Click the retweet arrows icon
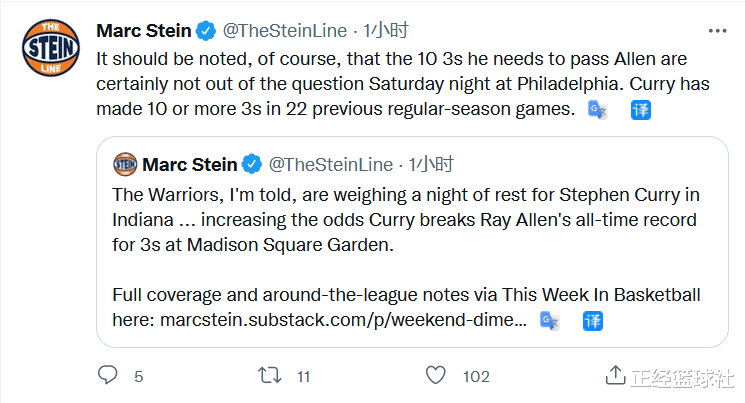Image resolution: width=745 pixels, height=403 pixels. tap(269, 375)
